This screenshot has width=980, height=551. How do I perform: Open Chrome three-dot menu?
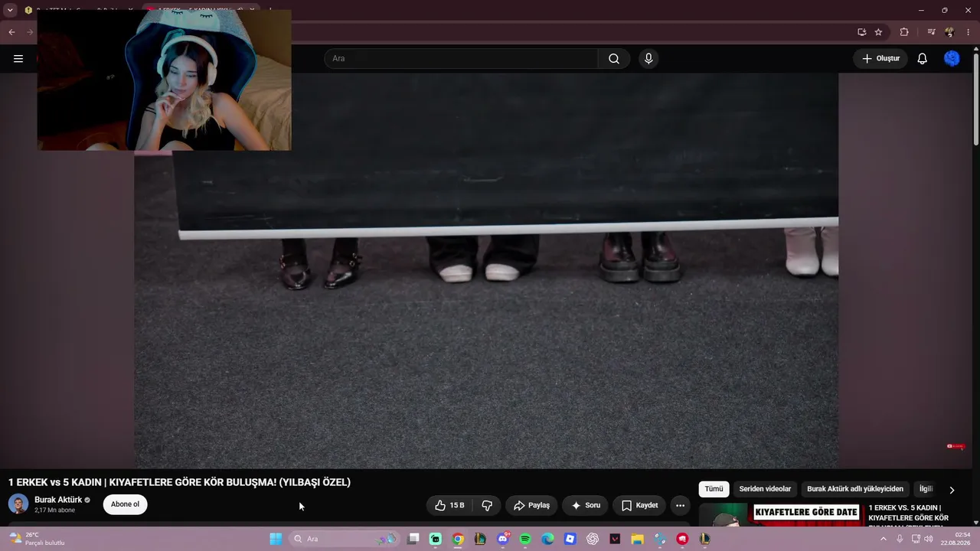click(968, 32)
